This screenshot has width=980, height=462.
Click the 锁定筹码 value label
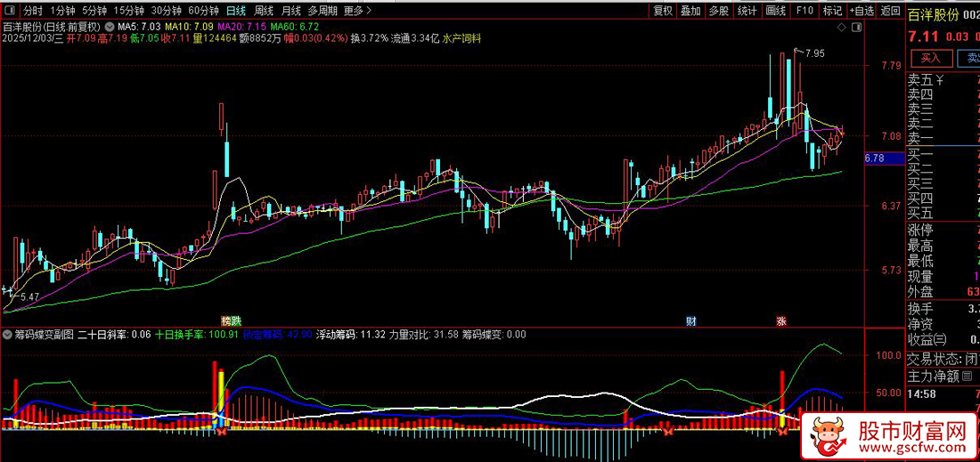[x=277, y=335]
